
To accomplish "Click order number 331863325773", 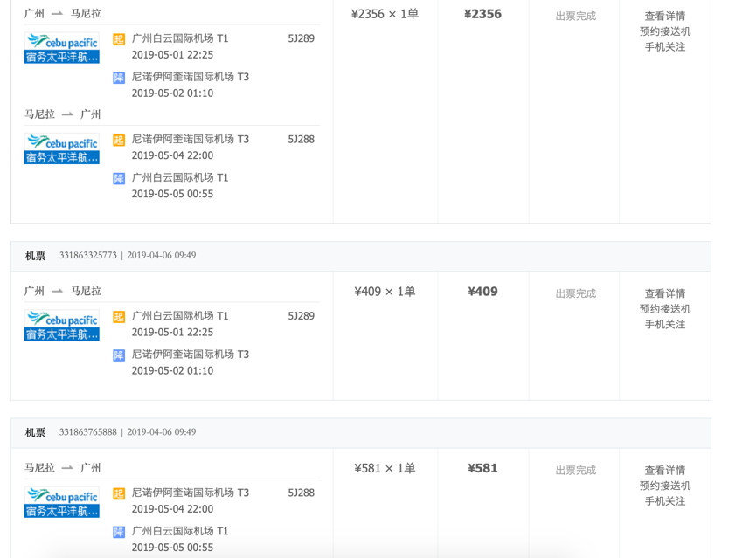I will click(x=87, y=255).
